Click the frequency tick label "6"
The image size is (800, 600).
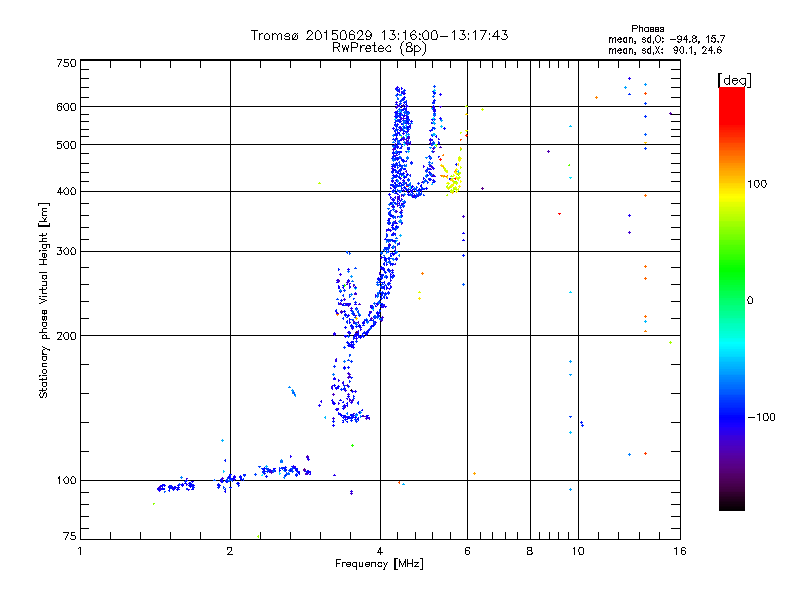(x=467, y=551)
